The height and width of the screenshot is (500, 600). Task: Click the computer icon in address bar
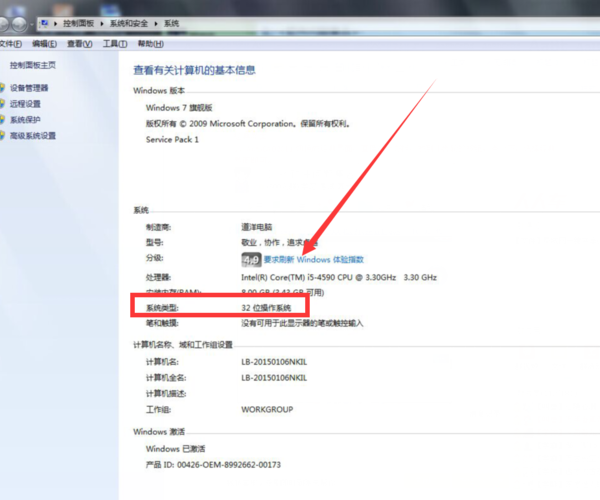[44, 23]
